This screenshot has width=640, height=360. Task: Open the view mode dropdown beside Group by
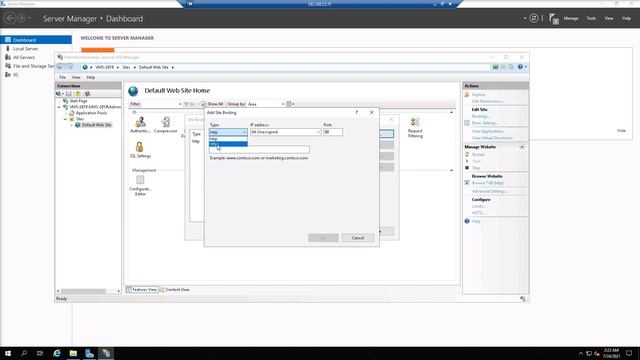290,104
